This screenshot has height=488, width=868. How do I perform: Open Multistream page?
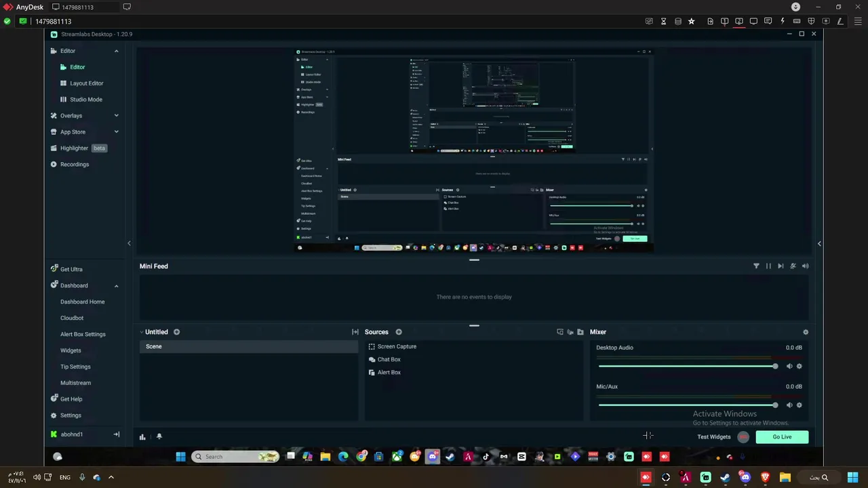coord(75,383)
